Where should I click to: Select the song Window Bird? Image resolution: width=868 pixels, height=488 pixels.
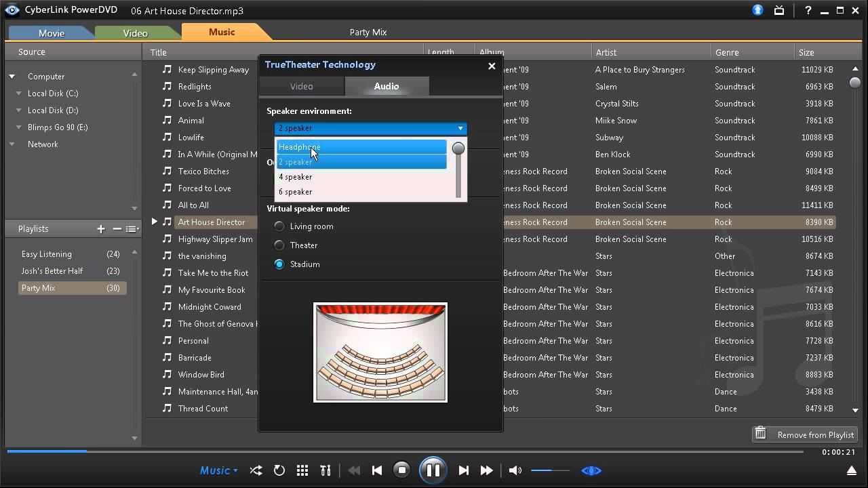click(x=201, y=374)
